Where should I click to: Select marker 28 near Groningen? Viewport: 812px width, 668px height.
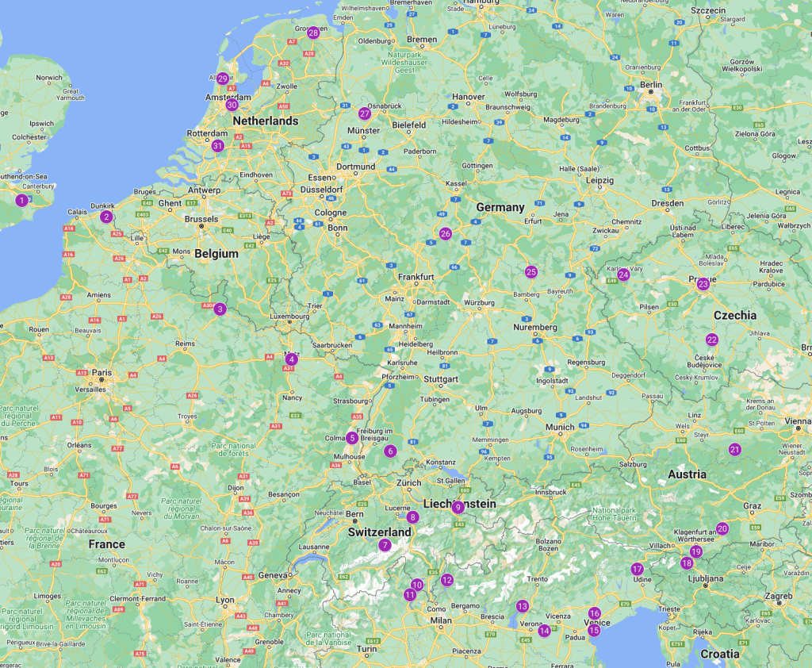coord(313,33)
